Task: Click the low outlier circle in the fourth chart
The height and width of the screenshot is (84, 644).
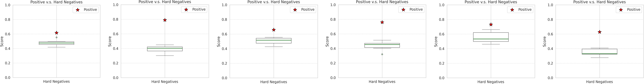Action: [382, 54]
